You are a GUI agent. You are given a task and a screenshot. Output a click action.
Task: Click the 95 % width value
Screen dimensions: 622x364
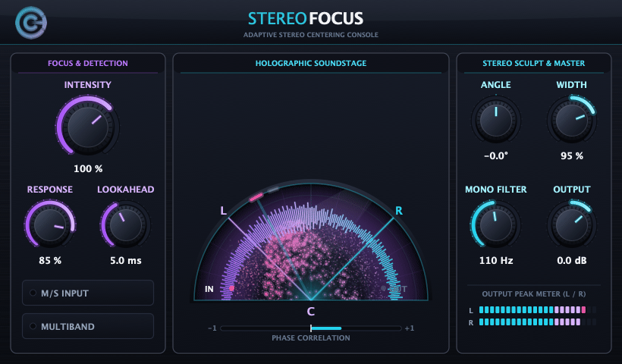coord(572,155)
